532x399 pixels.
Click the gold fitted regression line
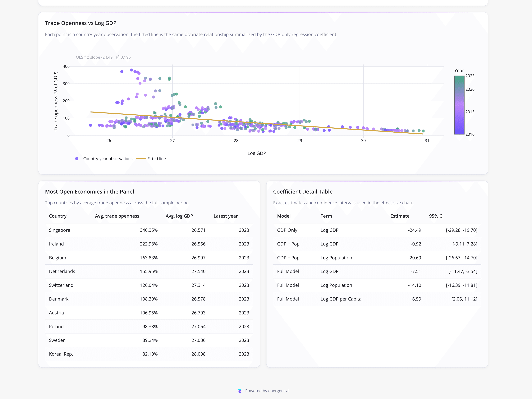(257, 123)
